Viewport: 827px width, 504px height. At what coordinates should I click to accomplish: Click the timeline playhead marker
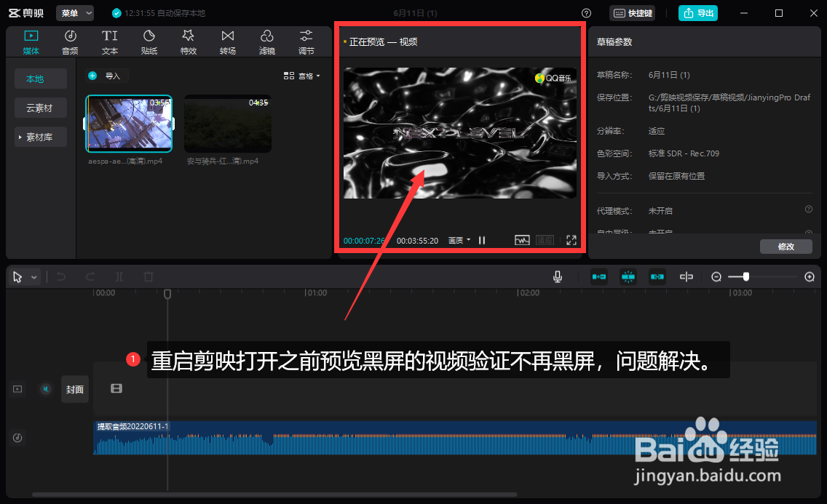point(167,294)
